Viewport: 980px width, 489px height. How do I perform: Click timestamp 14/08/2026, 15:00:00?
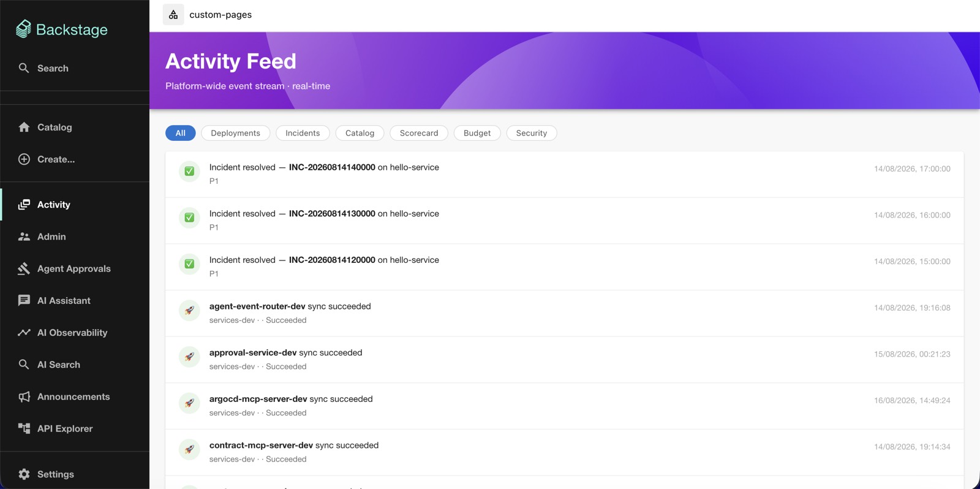[912, 261]
